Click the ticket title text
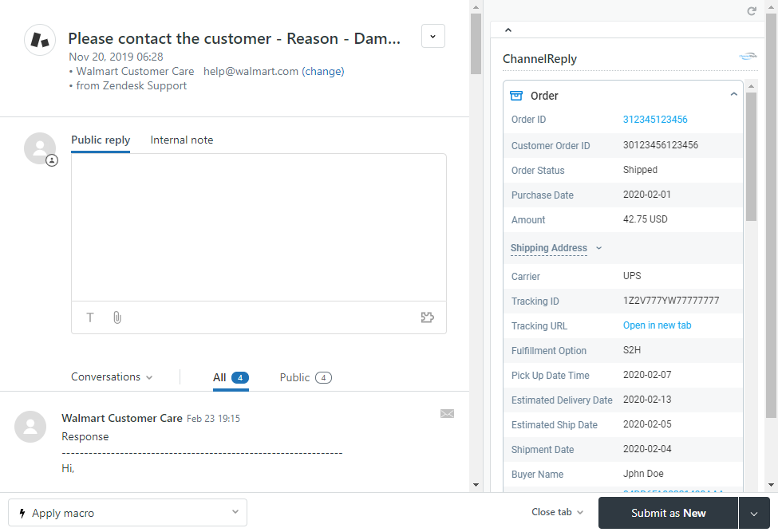This screenshot has width=778, height=532. (x=234, y=38)
